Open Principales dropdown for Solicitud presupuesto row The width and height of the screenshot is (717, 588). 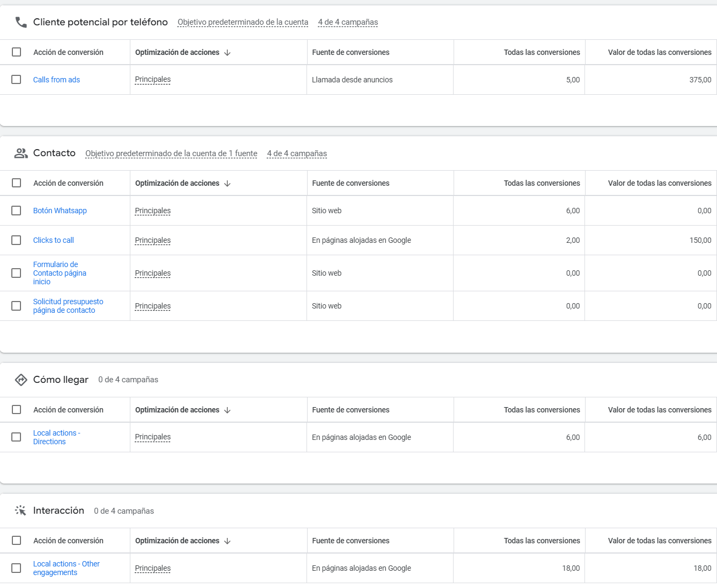click(153, 306)
